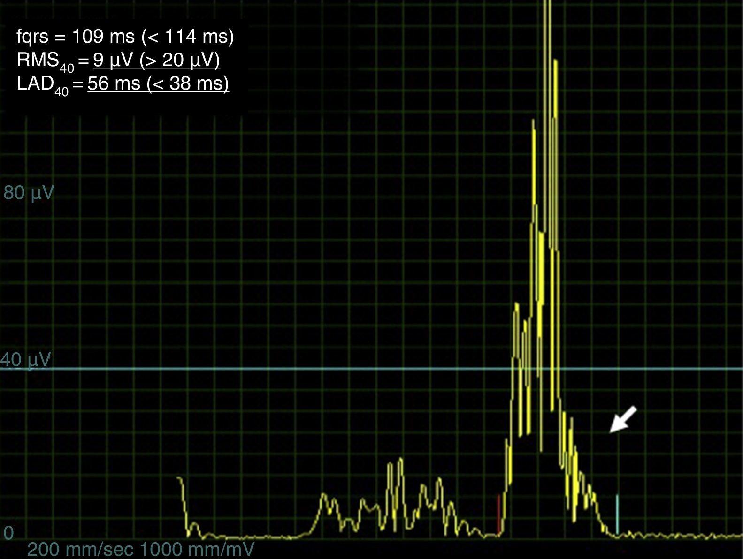This screenshot has height=560, width=743.
Task: Click the yellow trace's starting point at far left
Action: click(x=179, y=478)
